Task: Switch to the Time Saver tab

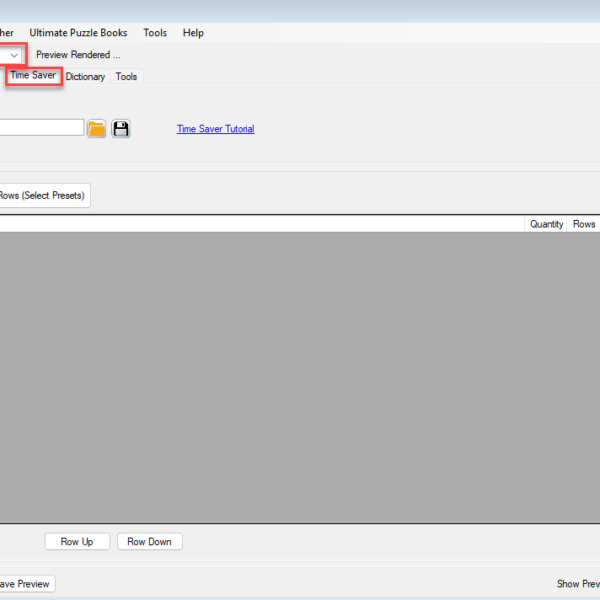Action: click(33, 76)
